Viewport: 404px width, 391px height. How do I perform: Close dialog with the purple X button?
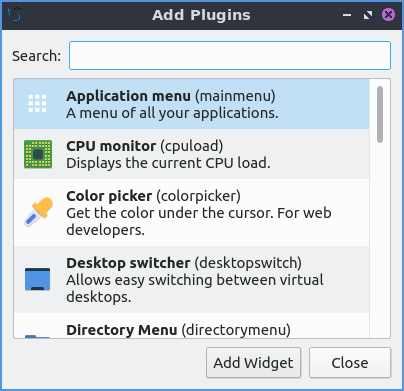(x=388, y=15)
